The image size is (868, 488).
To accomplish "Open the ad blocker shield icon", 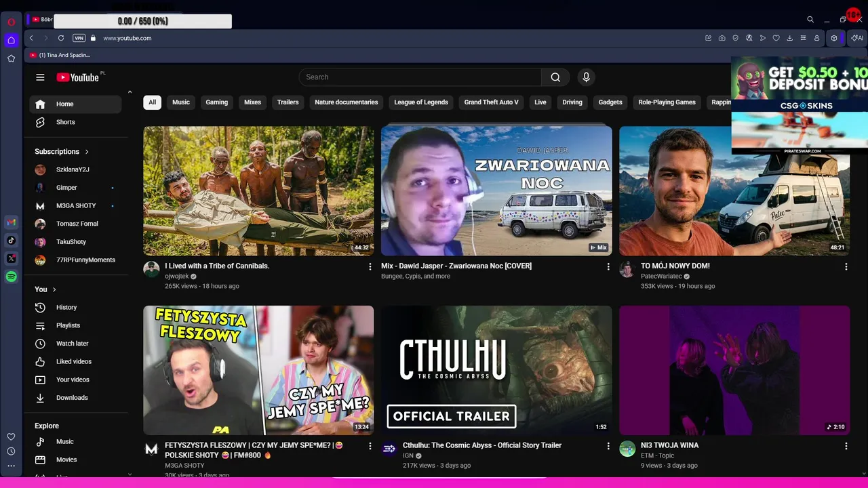I will (x=736, y=38).
